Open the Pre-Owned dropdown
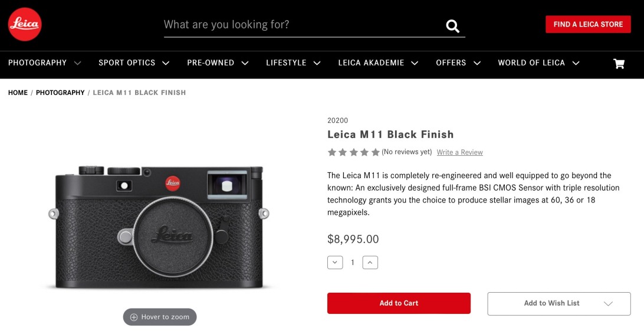 point(218,63)
